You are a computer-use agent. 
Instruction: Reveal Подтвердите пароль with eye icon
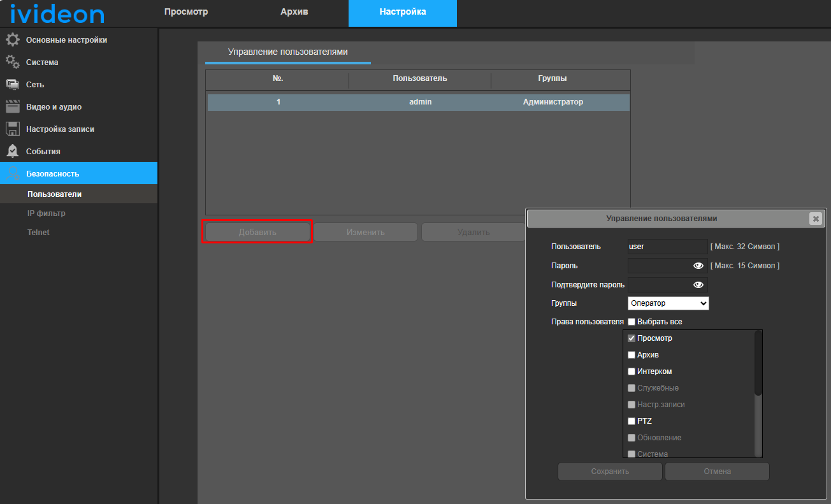click(698, 285)
